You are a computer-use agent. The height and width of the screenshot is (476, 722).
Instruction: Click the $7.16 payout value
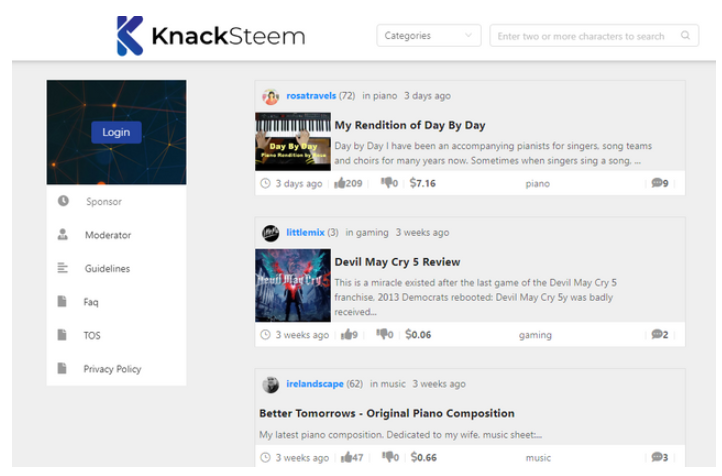pyautogui.click(x=422, y=183)
